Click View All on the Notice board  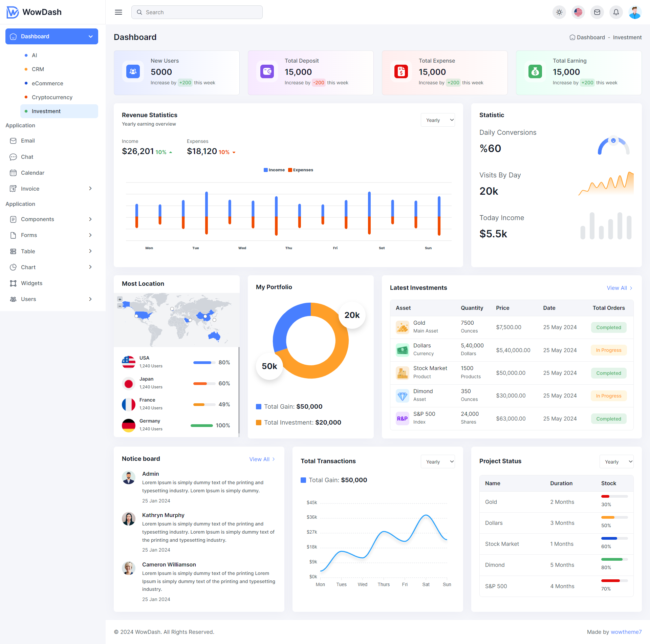(x=261, y=459)
